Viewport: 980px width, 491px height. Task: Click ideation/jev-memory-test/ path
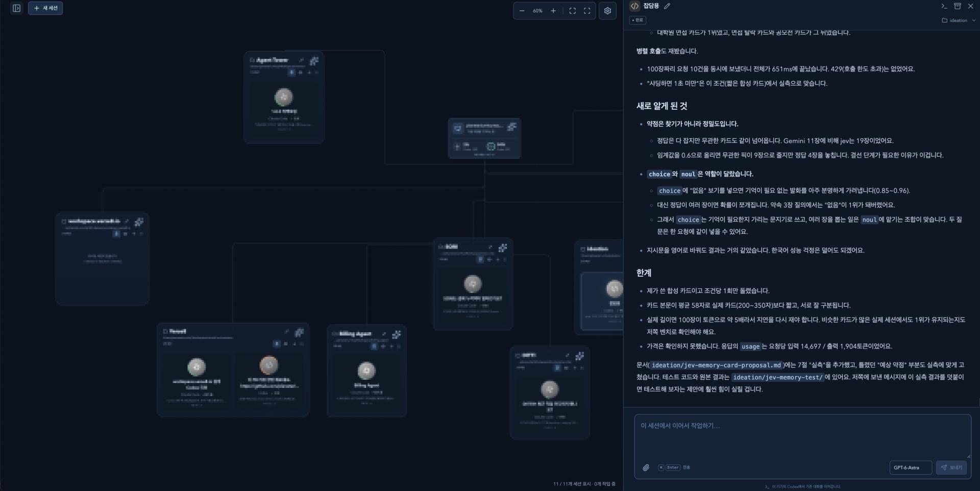778,377
